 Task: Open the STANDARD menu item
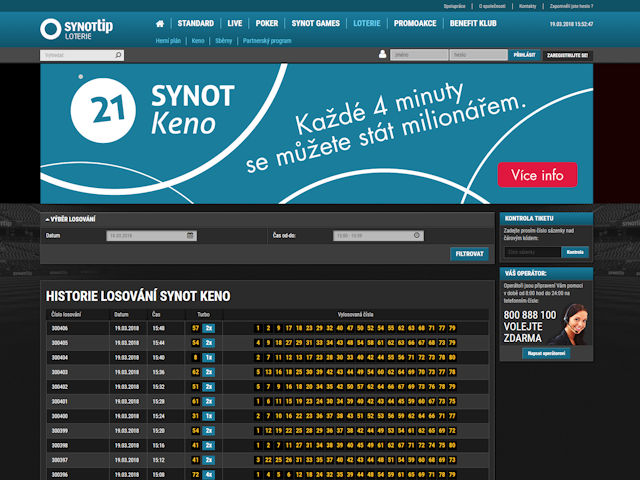click(x=196, y=24)
